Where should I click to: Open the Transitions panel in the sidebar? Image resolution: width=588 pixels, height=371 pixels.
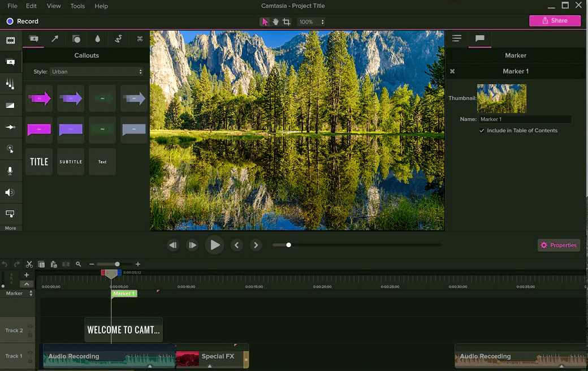pyautogui.click(x=11, y=105)
